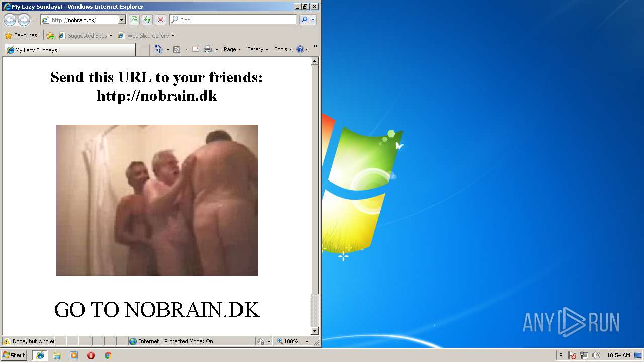
Task: Expand the Home button dropdown arrow
Action: point(168,49)
